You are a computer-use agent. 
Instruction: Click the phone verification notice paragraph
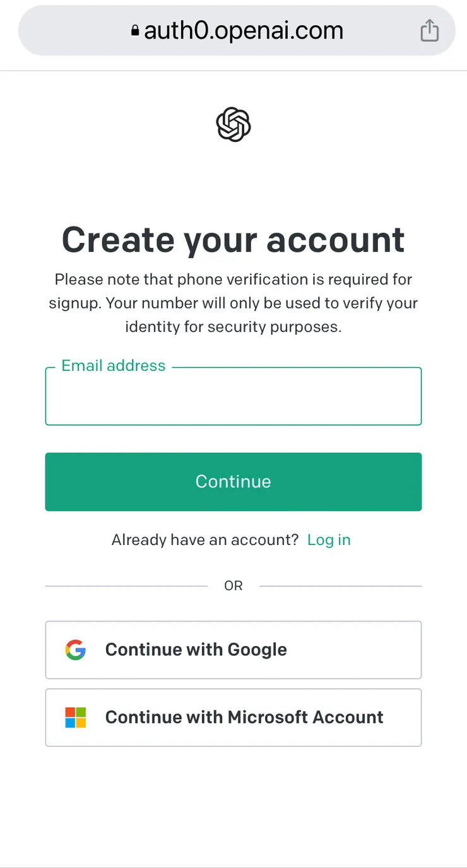coord(233,303)
